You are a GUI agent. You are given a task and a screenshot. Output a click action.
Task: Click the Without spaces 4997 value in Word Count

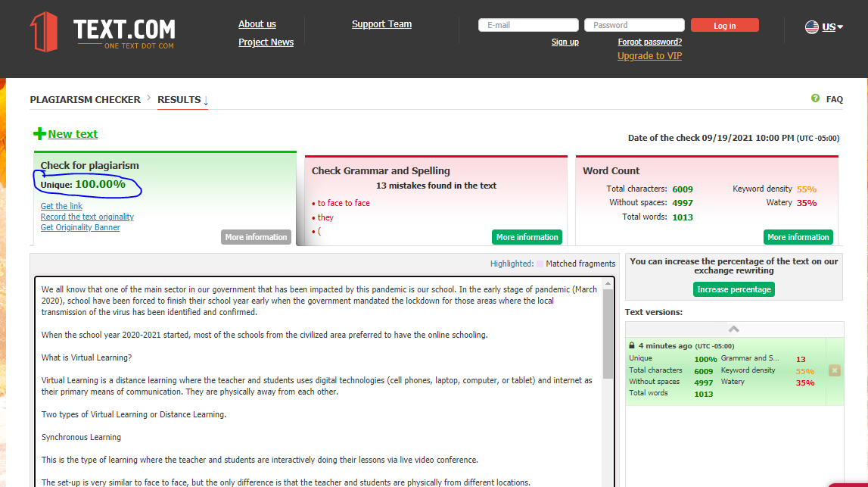pos(683,203)
